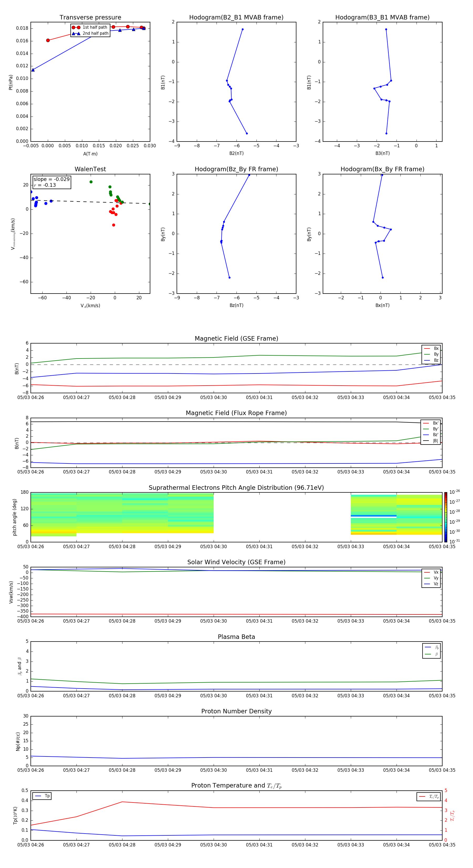Screen dimensions: 473x868
Task: Click the 'r = -0.13' annotation
Action: (45, 185)
